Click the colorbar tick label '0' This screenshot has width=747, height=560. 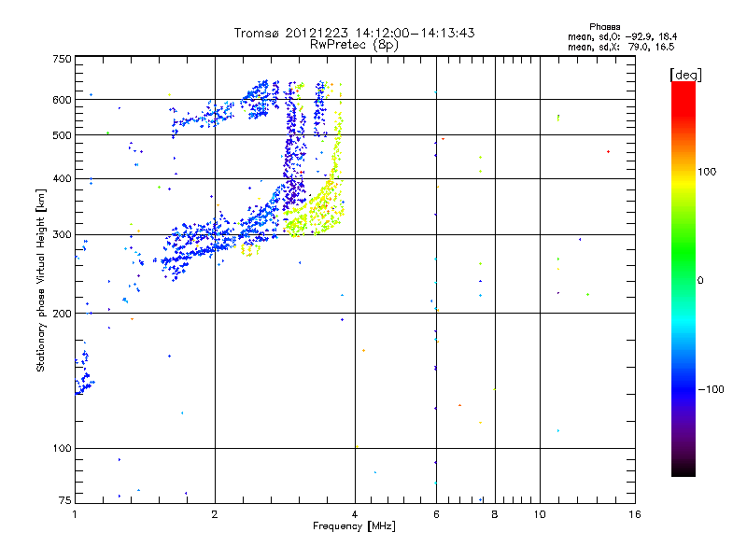tap(700, 281)
